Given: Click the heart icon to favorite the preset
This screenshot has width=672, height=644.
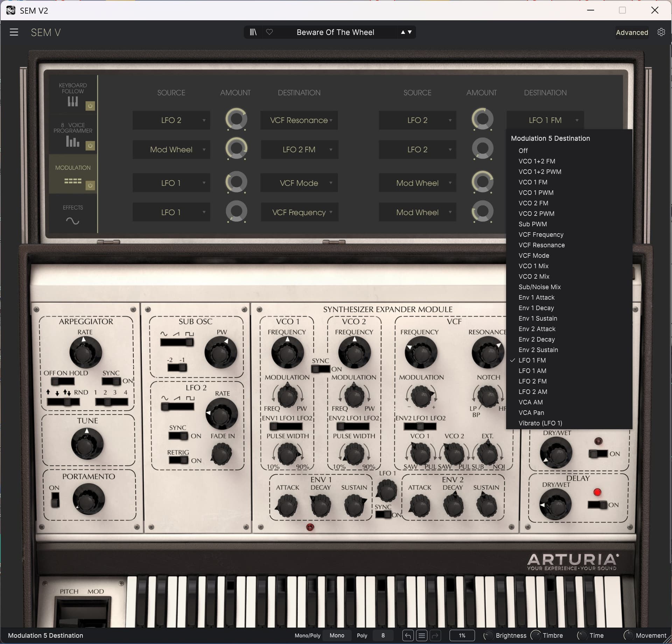Looking at the screenshot, I should (x=269, y=32).
